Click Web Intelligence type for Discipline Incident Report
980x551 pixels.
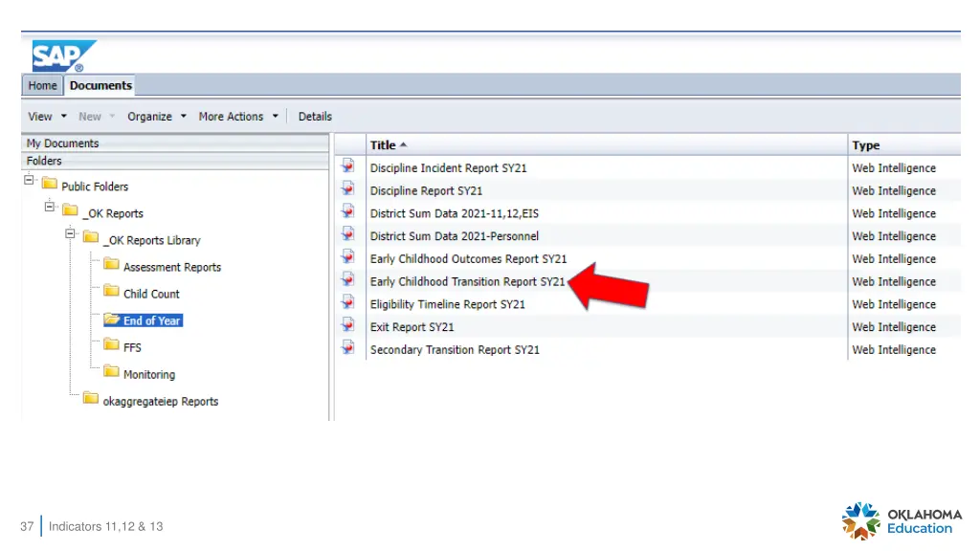tap(894, 168)
